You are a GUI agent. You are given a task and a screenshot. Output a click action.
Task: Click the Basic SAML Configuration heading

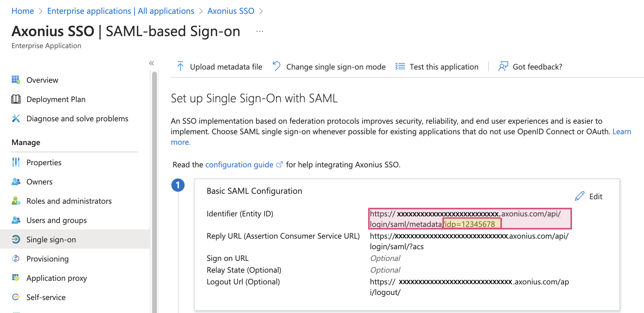coord(254,191)
